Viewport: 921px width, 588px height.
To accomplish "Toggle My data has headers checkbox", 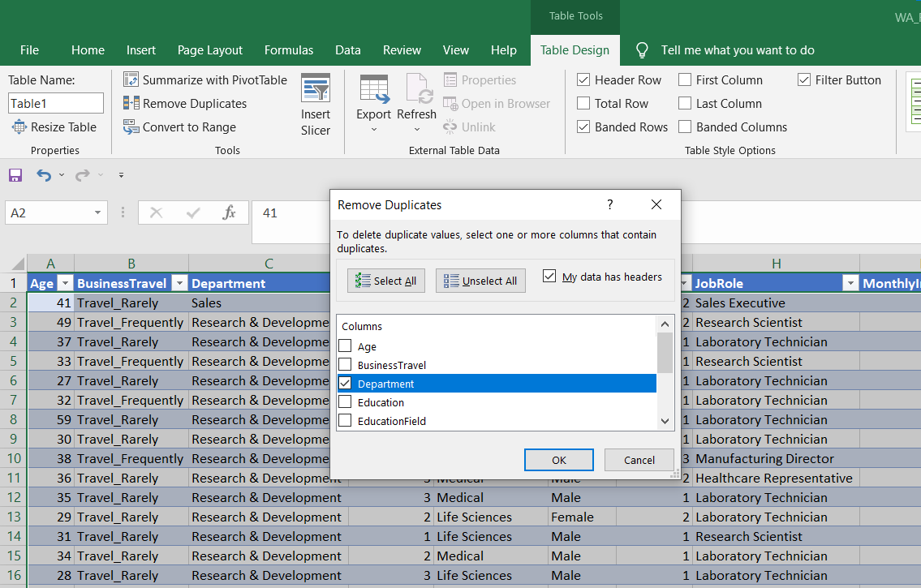I will click(549, 277).
